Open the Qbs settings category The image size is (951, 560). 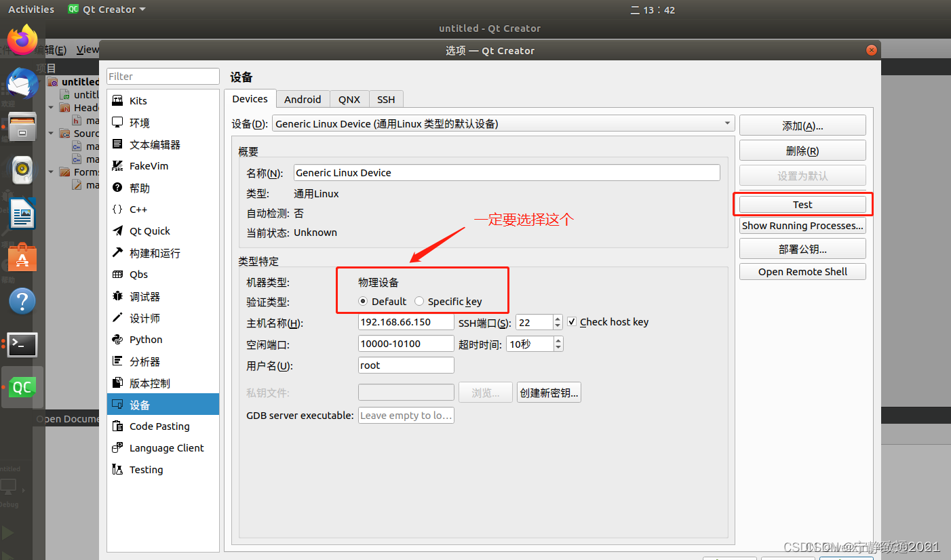click(163, 274)
